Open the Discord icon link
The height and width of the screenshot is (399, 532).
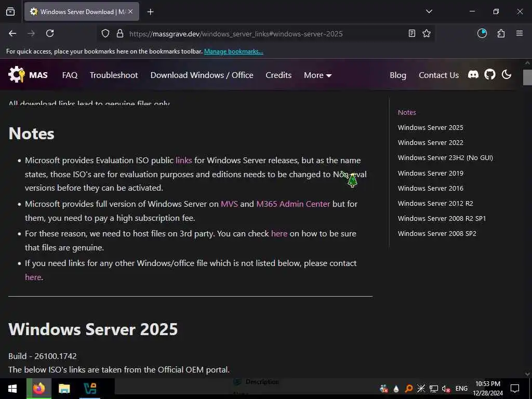pos(473,75)
